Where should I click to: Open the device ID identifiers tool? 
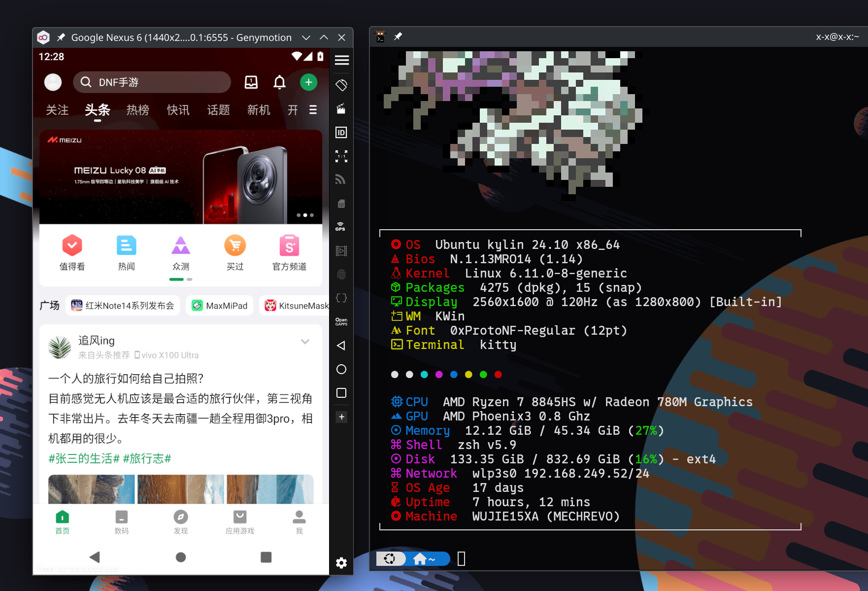click(x=341, y=133)
